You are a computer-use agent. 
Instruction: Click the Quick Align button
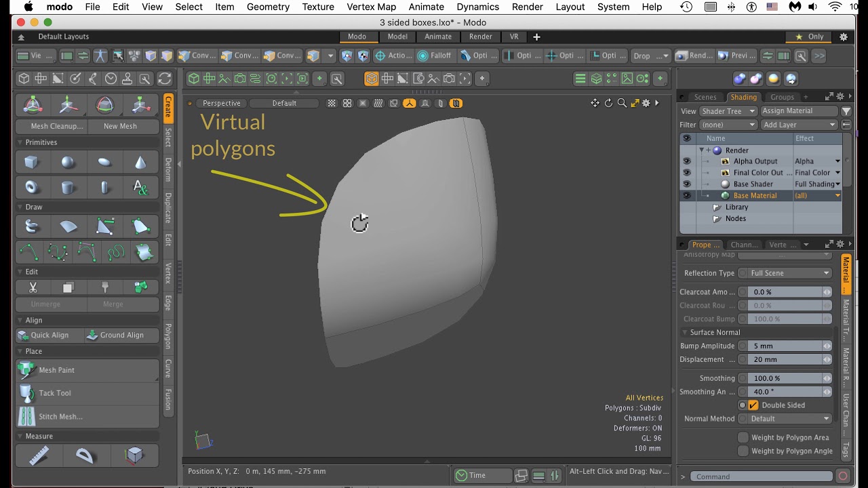[51, 335]
